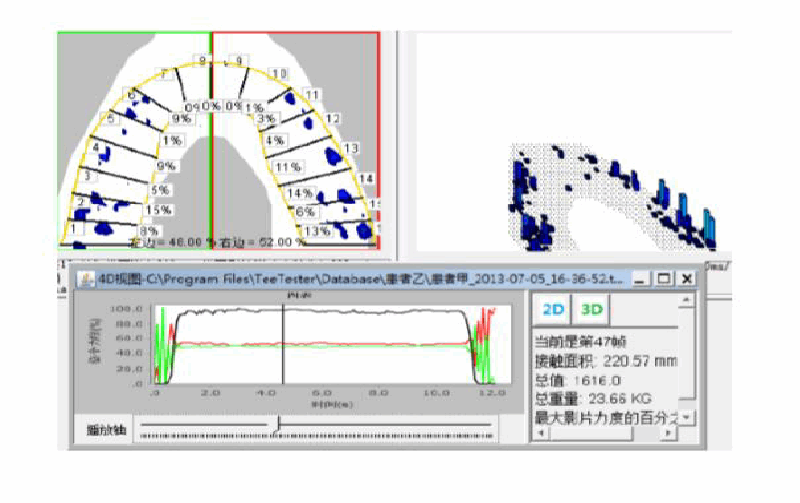The image size is (800, 503).
Task: Select tooth label 4 on left arch
Action: [97, 148]
